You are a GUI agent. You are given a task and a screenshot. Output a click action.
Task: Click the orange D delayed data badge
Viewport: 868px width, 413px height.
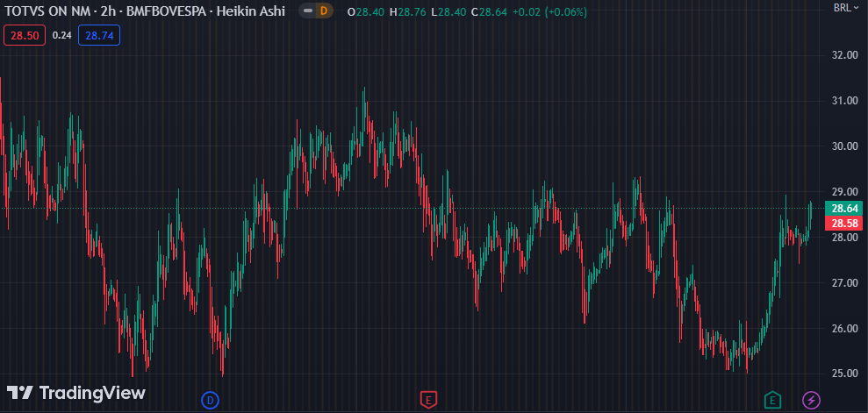point(324,11)
